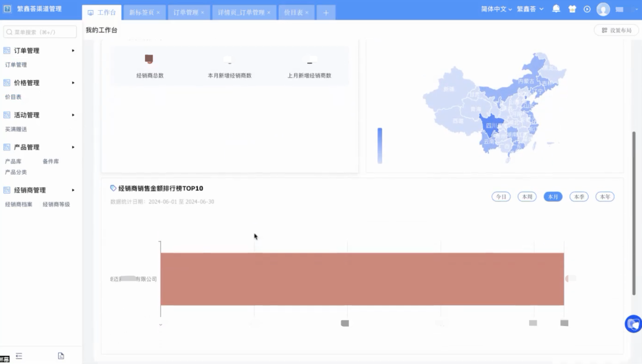
Task: Open the 繁鑫荟 account dropdown
Action: (x=530, y=9)
